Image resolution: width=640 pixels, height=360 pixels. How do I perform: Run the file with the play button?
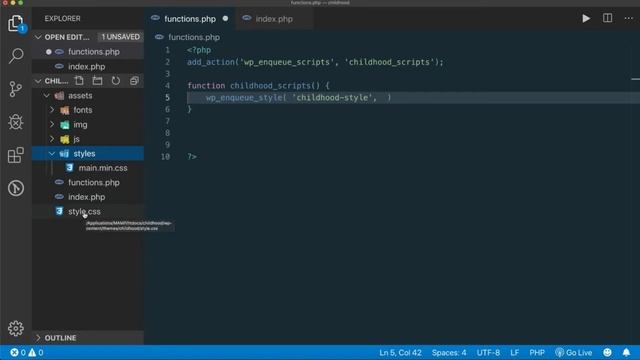coord(586,18)
